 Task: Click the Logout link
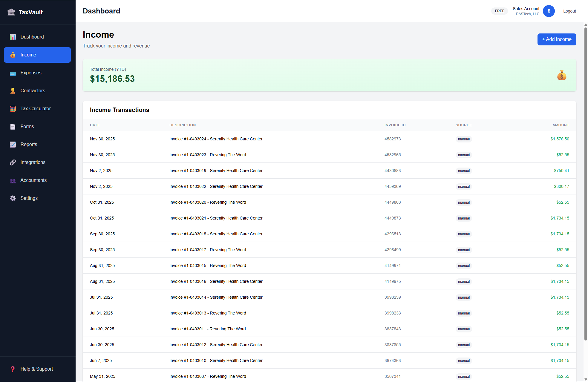point(569,11)
